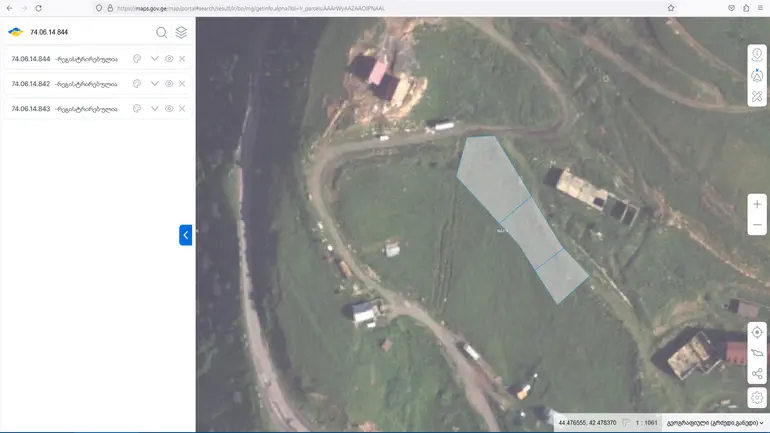Click the address bar URL maps.gov.ge
Image resolution: width=770 pixels, height=433 pixels.
(x=250, y=8)
